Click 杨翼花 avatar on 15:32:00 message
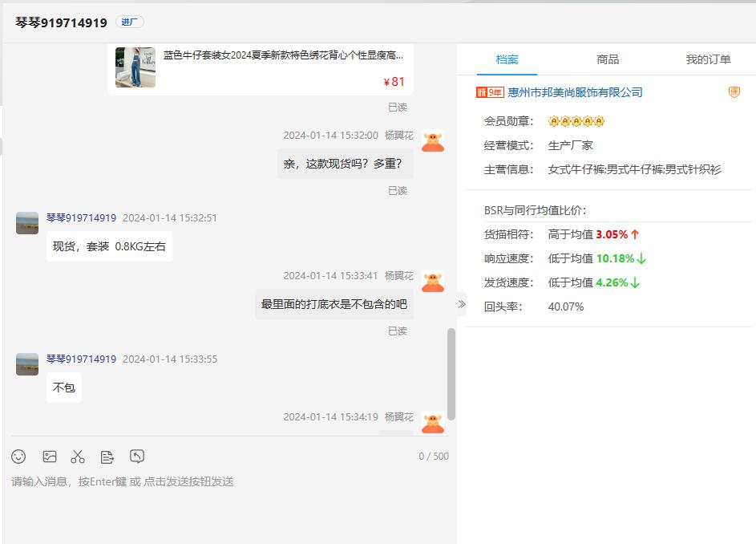This screenshot has height=544, width=756. 433,141
